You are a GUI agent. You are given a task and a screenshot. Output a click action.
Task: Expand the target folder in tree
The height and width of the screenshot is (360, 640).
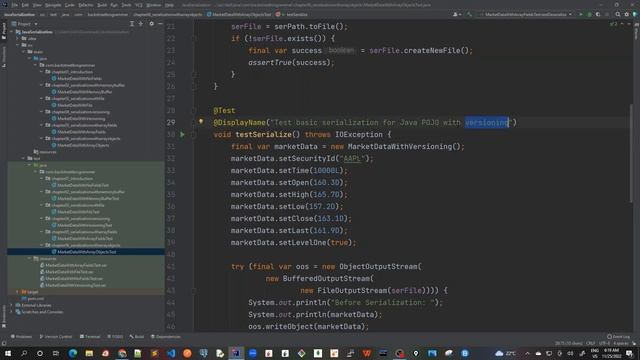[17, 292]
